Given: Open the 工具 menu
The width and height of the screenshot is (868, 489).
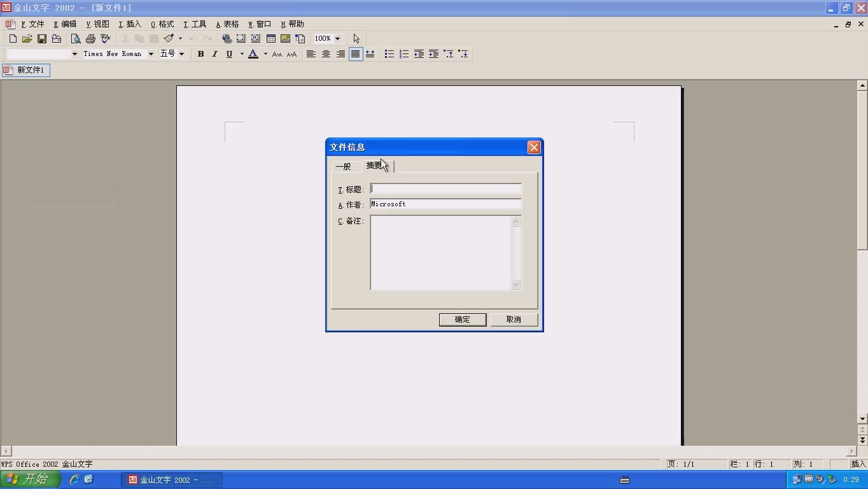Looking at the screenshot, I should pyautogui.click(x=195, y=24).
